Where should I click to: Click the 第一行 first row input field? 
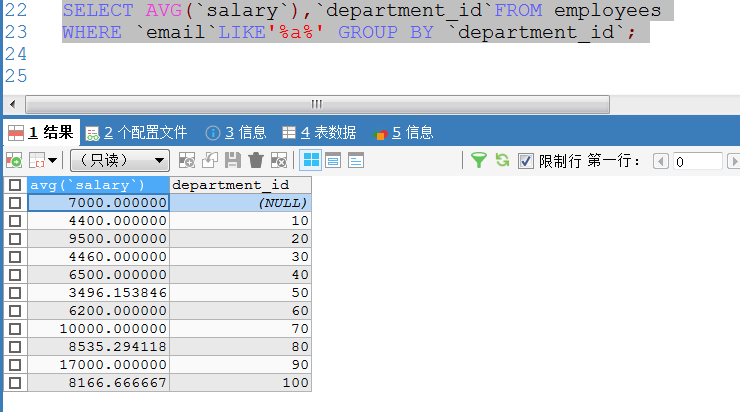(x=698, y=161)
